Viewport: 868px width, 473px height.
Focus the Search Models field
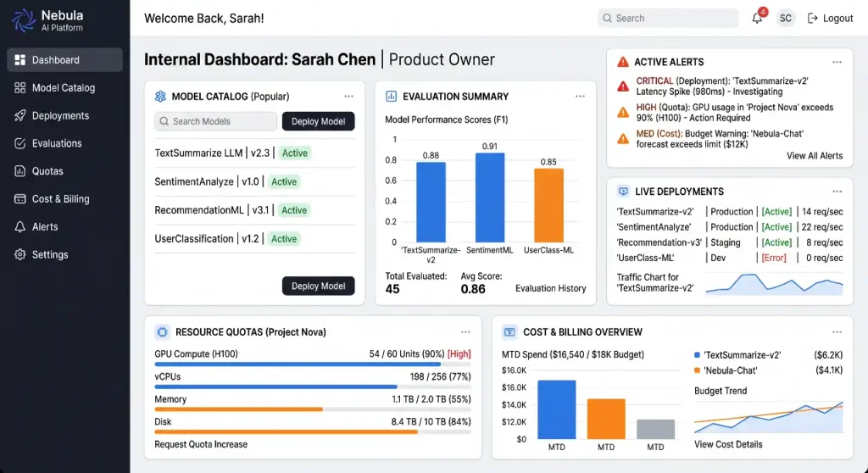coord(215,121)
